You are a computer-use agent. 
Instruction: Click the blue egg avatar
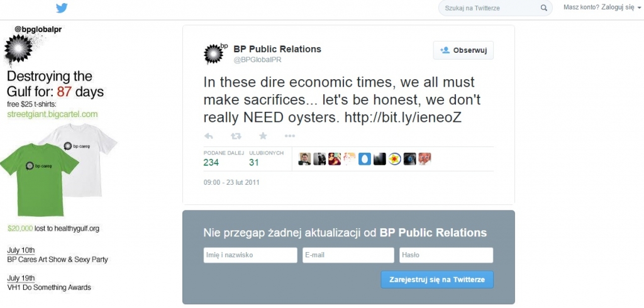[x=365, y=159]
